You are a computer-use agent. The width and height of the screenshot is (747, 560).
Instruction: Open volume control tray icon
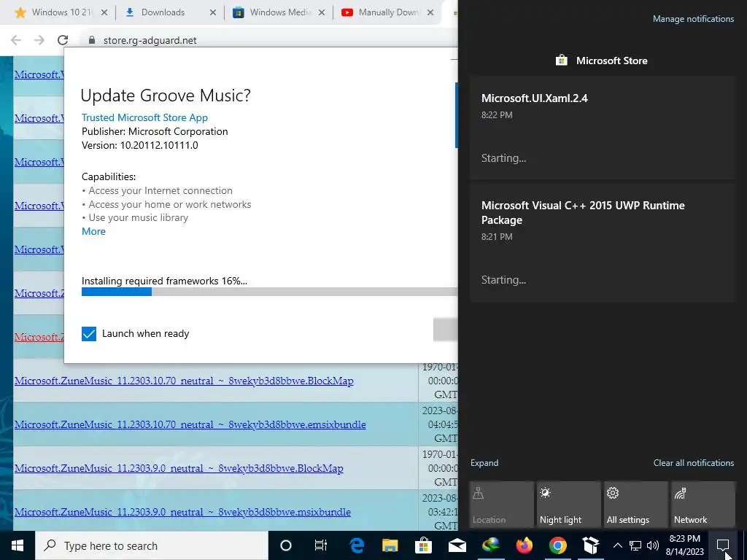[653, 545]
